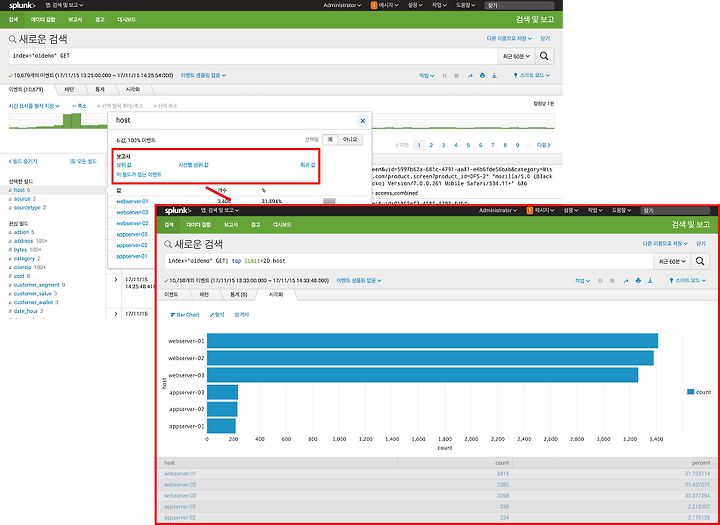The image size is (720, 525).
Task: Click the webserver-02 chart bar
Action: coord(430,358)
